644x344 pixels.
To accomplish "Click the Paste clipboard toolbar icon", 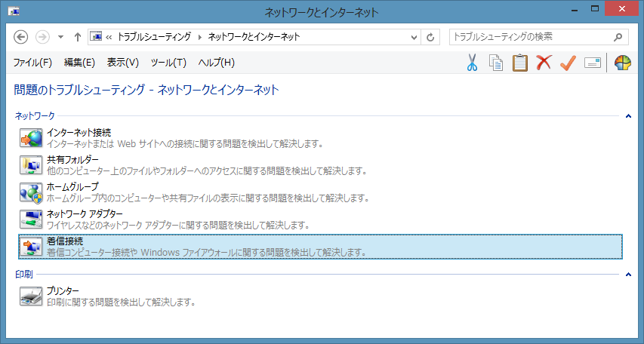I will tap(519, 63).
